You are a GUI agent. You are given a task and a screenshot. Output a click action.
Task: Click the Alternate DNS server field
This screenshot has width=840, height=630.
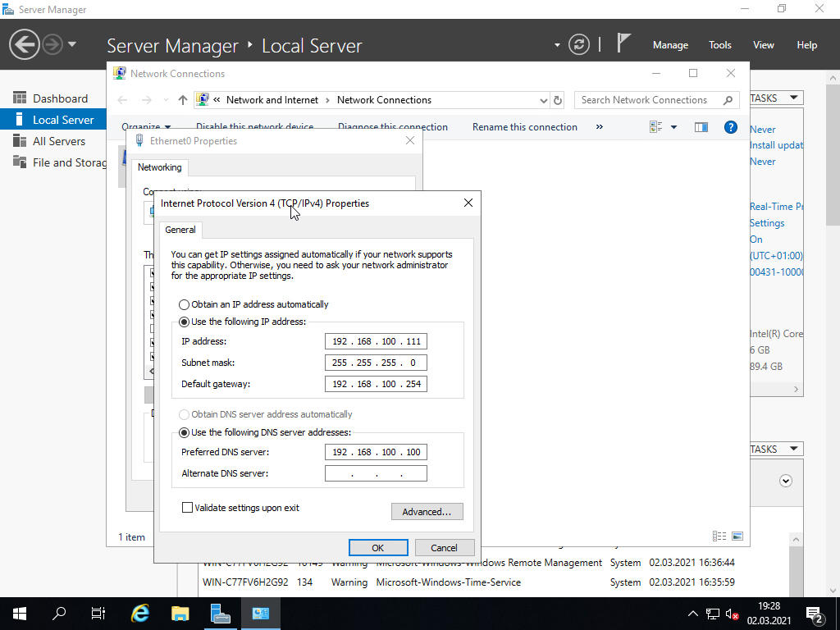376,472
